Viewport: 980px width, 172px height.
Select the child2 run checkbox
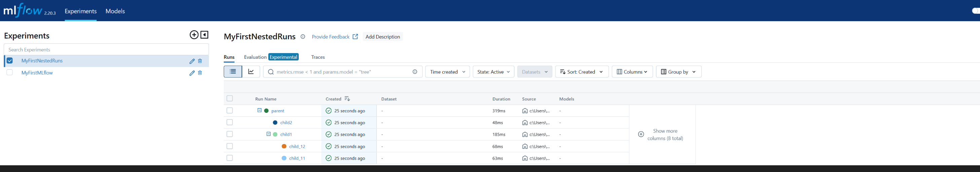point(230,122)
